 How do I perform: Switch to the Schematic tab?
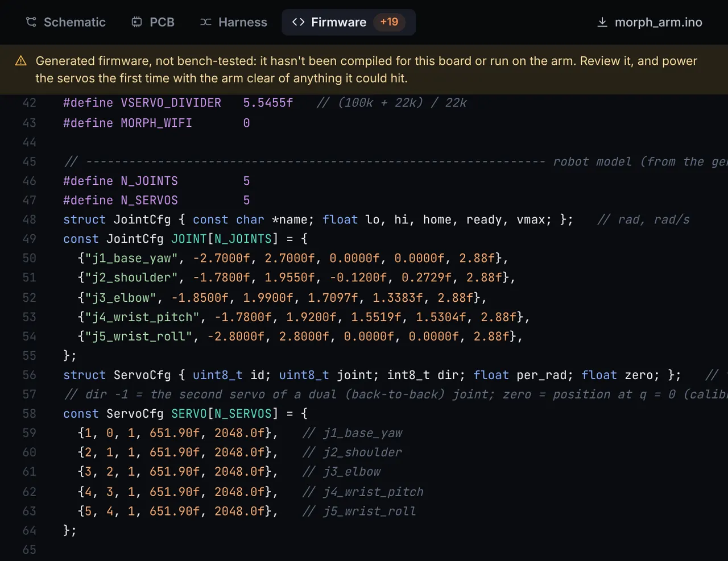point(66,22)
